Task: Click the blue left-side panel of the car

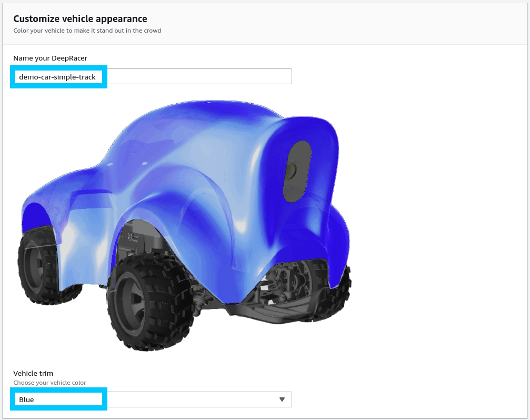Action: [79, 232]
